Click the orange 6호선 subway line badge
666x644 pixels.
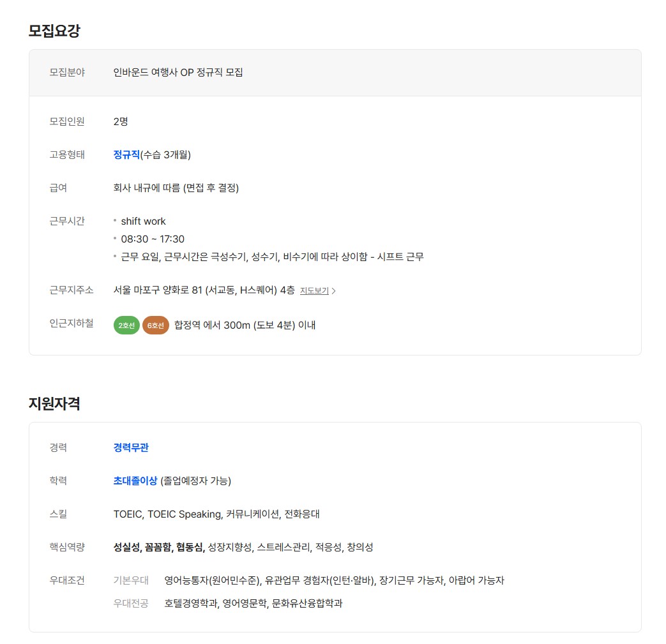156,326
